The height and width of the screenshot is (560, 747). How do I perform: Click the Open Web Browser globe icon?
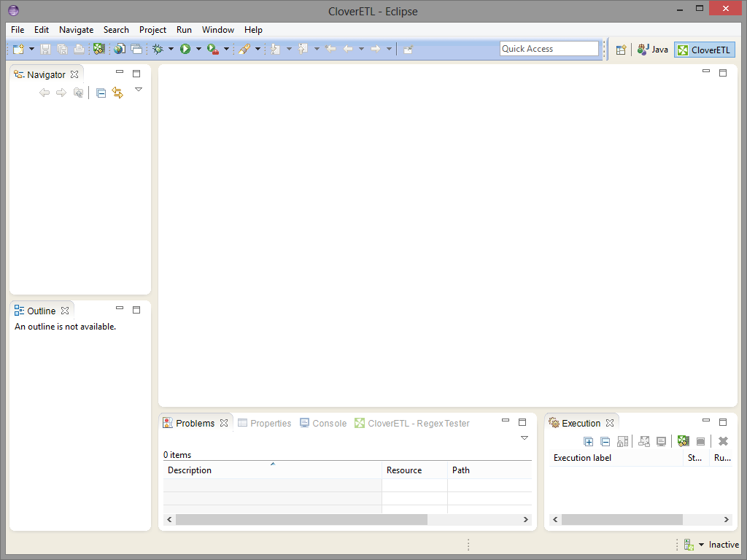coord(120,49)
